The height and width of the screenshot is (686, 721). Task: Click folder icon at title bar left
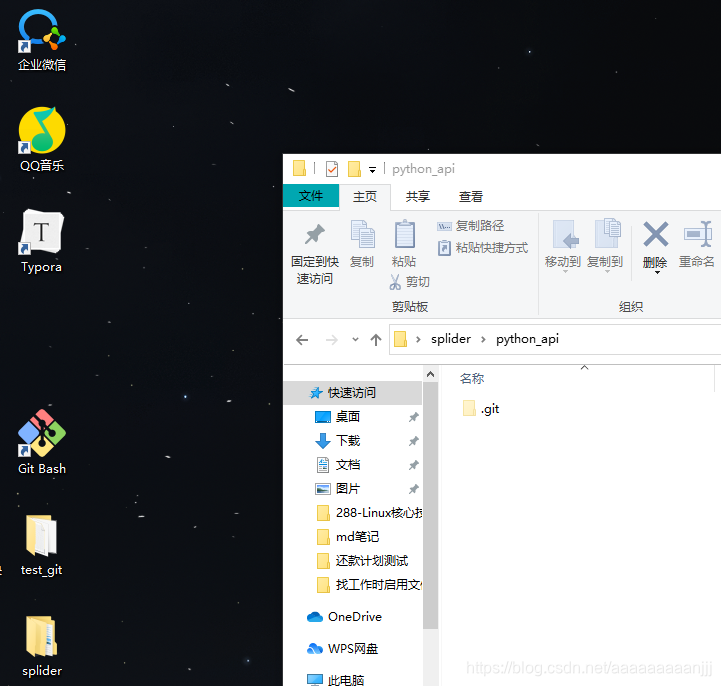tap(299, 168)
